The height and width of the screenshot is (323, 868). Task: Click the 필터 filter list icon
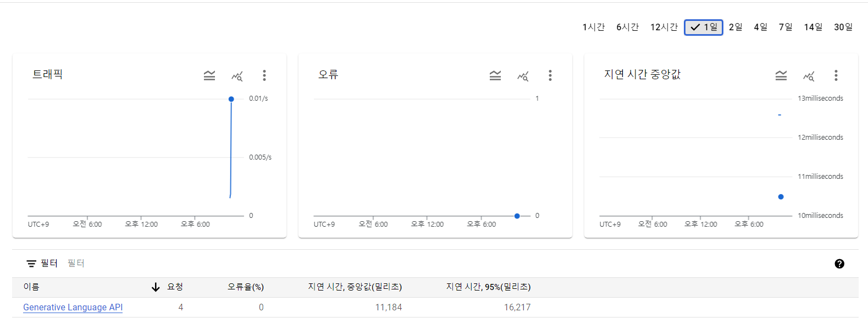click(31, 264)
